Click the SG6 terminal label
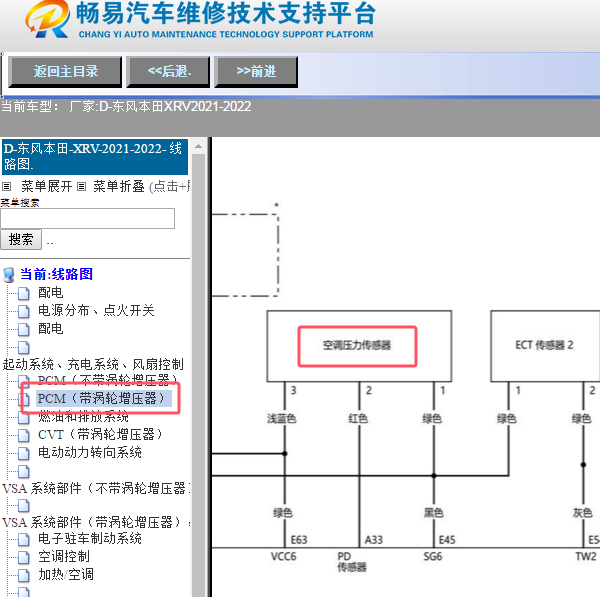The height and width of the screenshot is (597, 600). point(432,556)
